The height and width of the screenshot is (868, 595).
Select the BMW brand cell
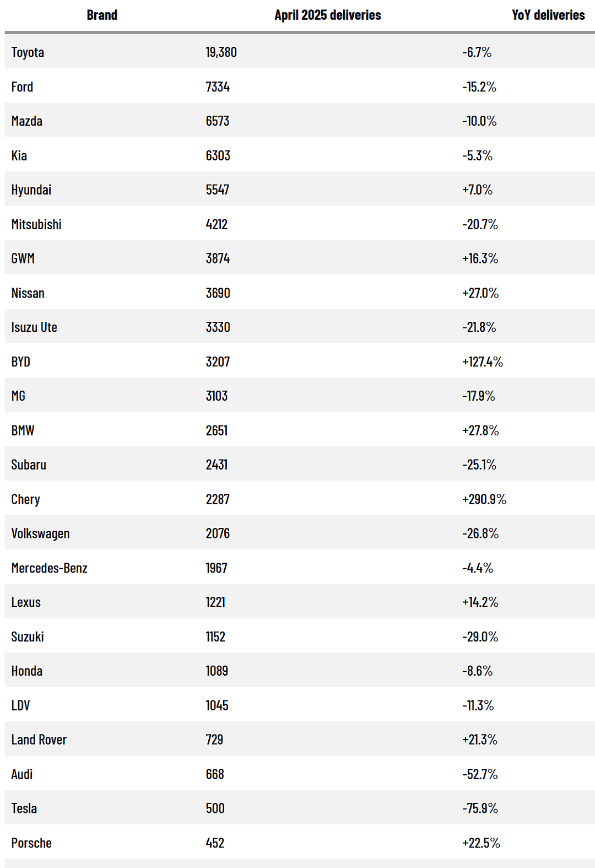23,430
